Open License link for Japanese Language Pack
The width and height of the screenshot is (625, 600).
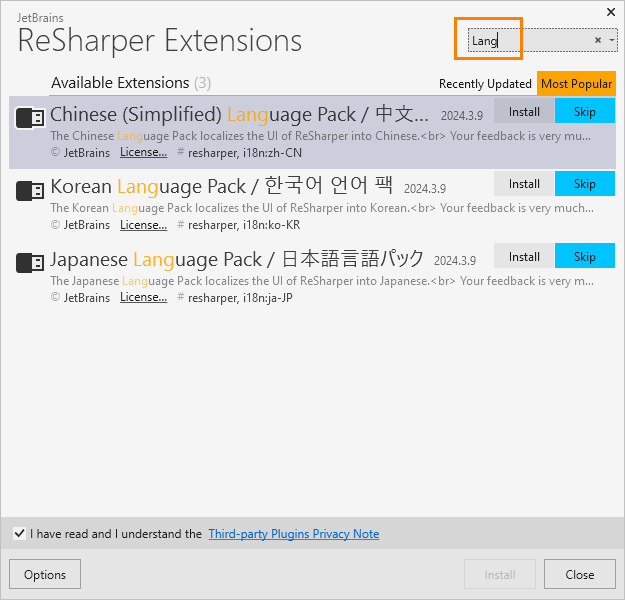[143, 297]
